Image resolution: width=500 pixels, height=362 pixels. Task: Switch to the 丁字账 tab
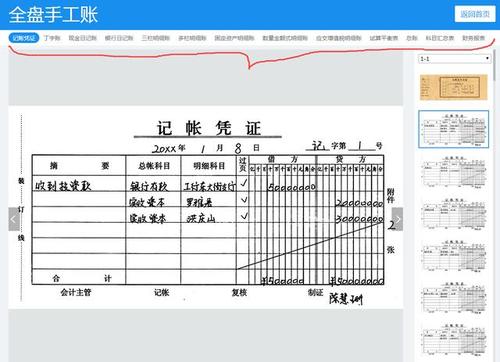pyautogui.click(x=52, y=38)
